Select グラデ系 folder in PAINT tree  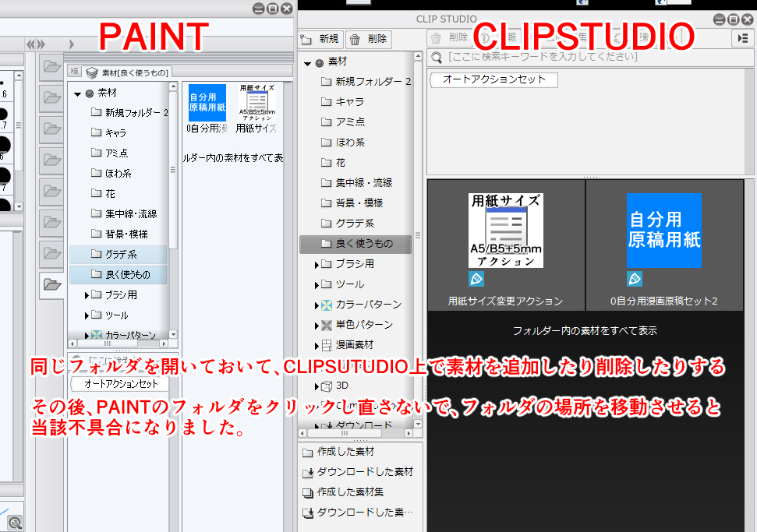[119, 254]
